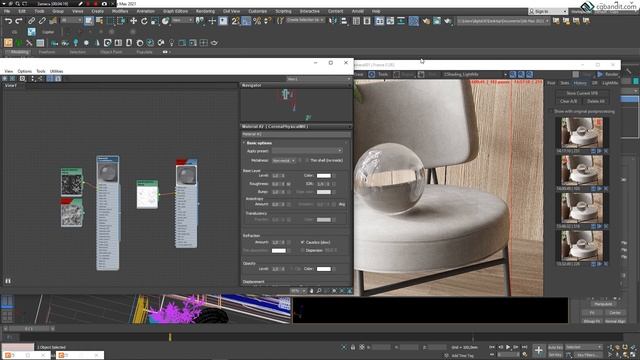Open the reference coordinate system dropdown
Screen dimensions: 640x360
point(182,20)
